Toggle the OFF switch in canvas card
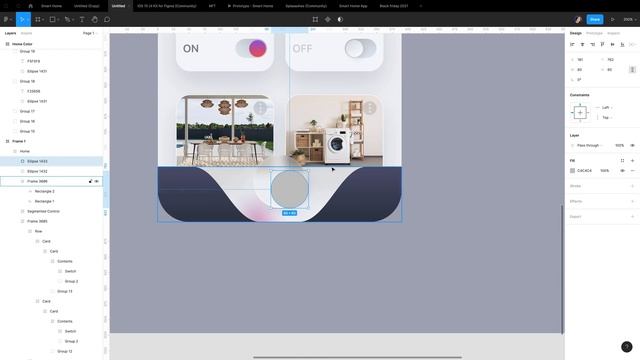The height and width of the screenshot is (360, 640). click(360, 49)
